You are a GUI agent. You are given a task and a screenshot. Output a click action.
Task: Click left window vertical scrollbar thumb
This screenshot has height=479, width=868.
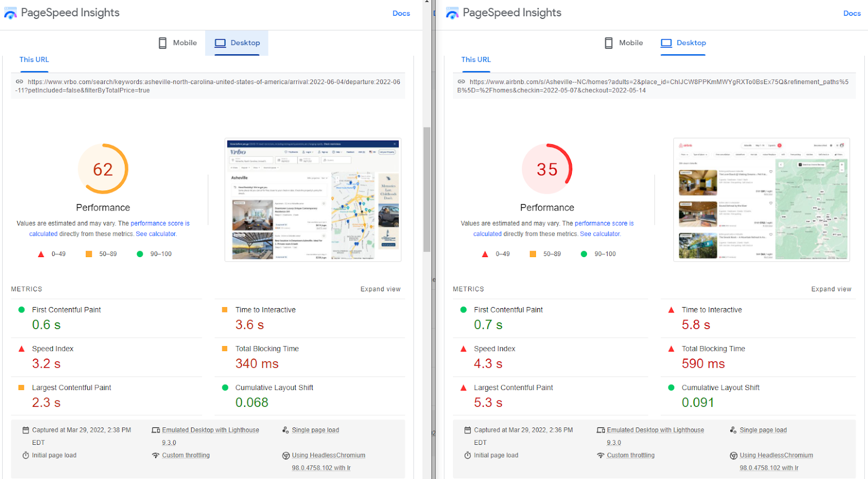click(x=427, y=190)
